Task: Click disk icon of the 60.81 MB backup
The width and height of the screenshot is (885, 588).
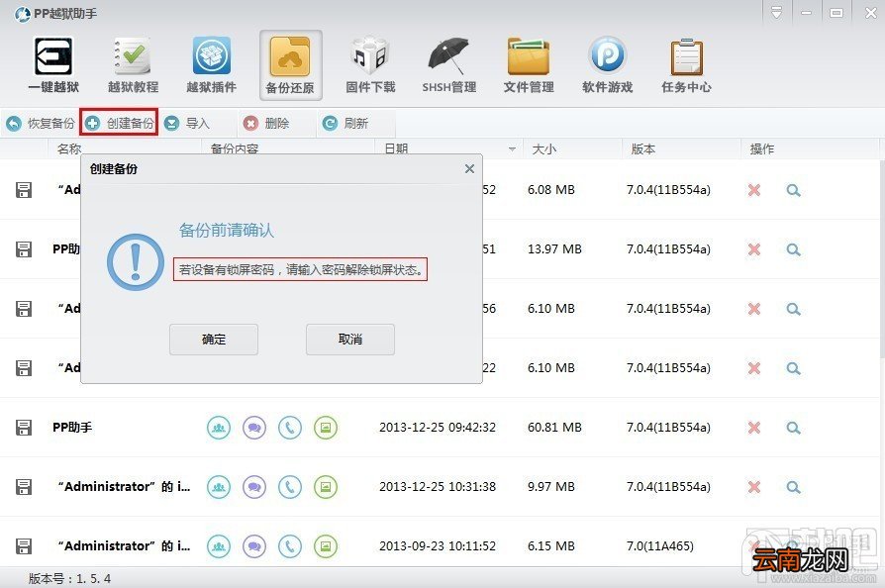Action: [x=24, y=428]
